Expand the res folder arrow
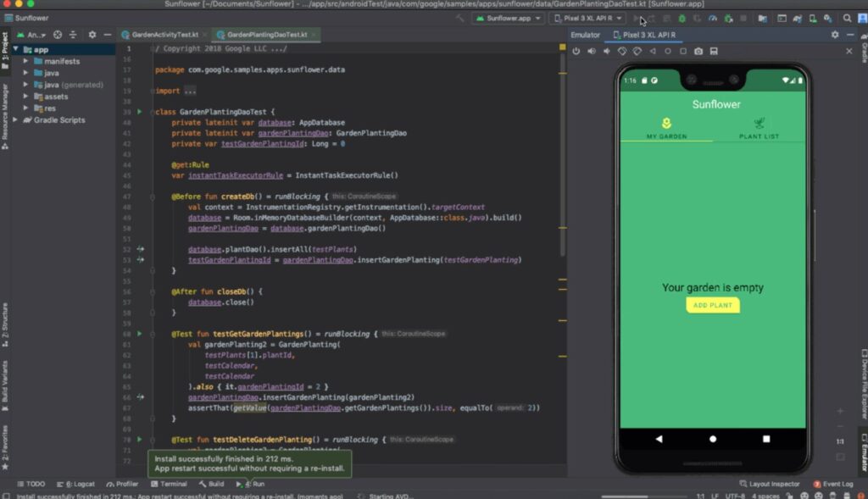Viewport: 868px width, 499px height. coord(25,108)
